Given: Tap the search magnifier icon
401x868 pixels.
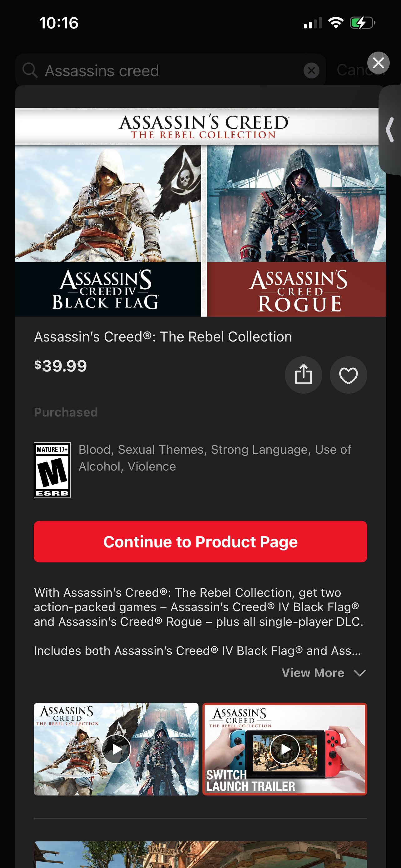Looking at the screenshot, I should pyautogui.click(x=30, y=70).
